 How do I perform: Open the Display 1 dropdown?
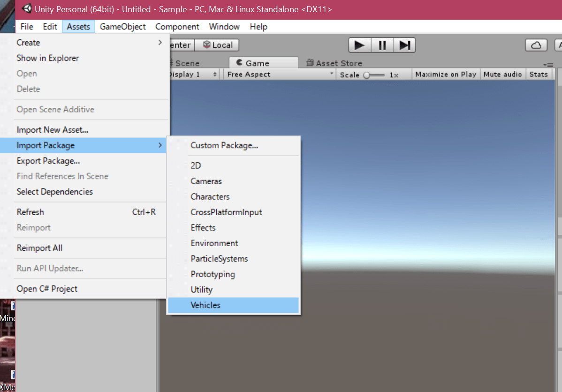[x=194, y=74]
